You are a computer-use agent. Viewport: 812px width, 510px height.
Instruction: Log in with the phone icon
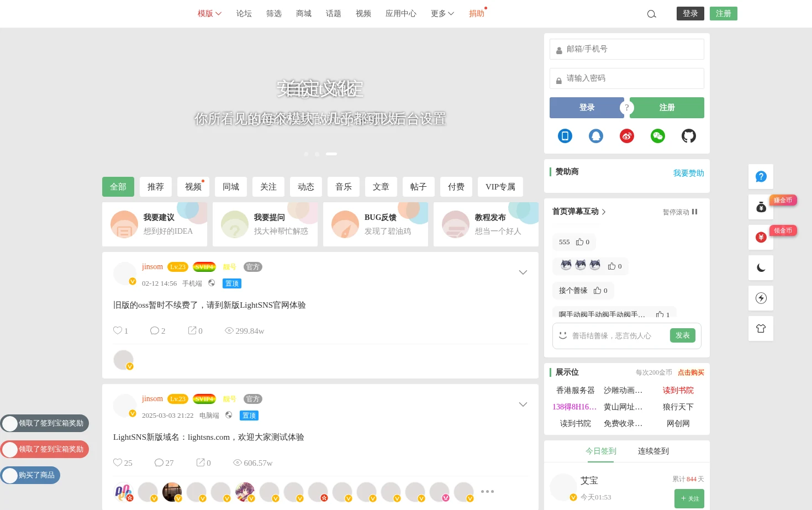[x=565, y=136]
